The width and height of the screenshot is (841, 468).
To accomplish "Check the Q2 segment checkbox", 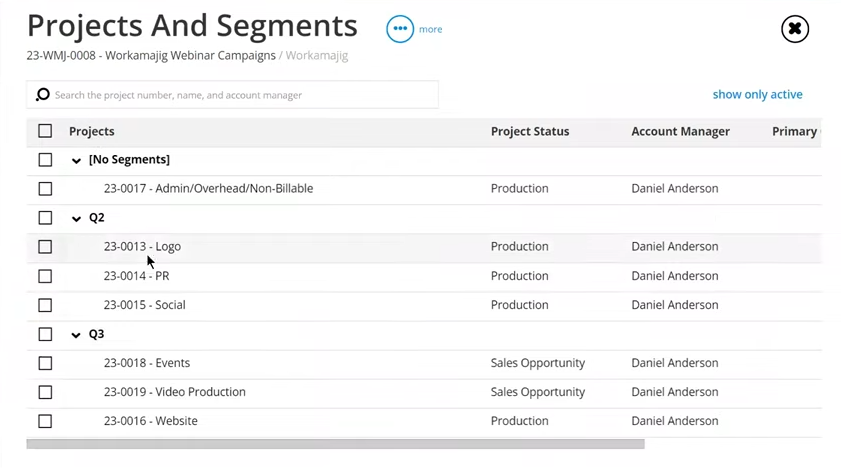I will tap(45, 218).
